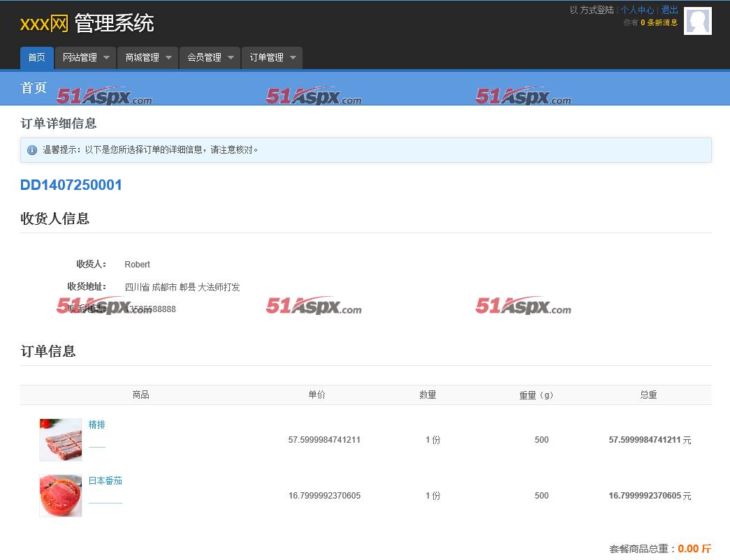Click order number DD1407250001
The width and height of the screenshot is (730, 560).
pos(71,185)
